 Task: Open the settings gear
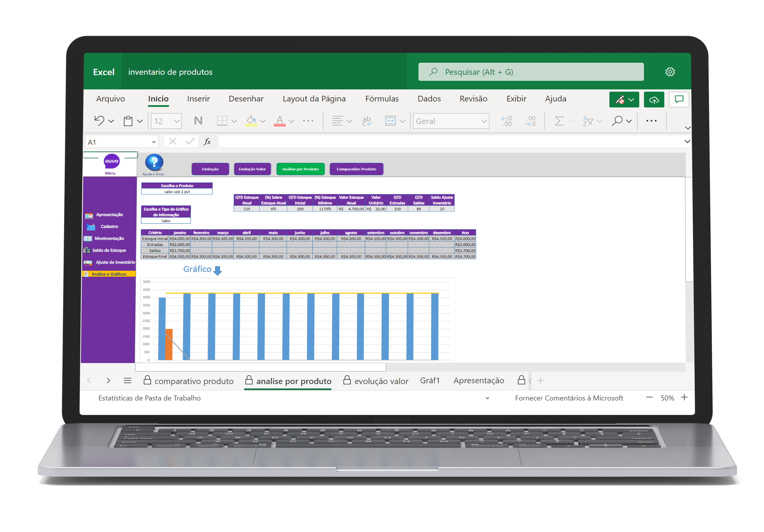click(x=670, y=72)
